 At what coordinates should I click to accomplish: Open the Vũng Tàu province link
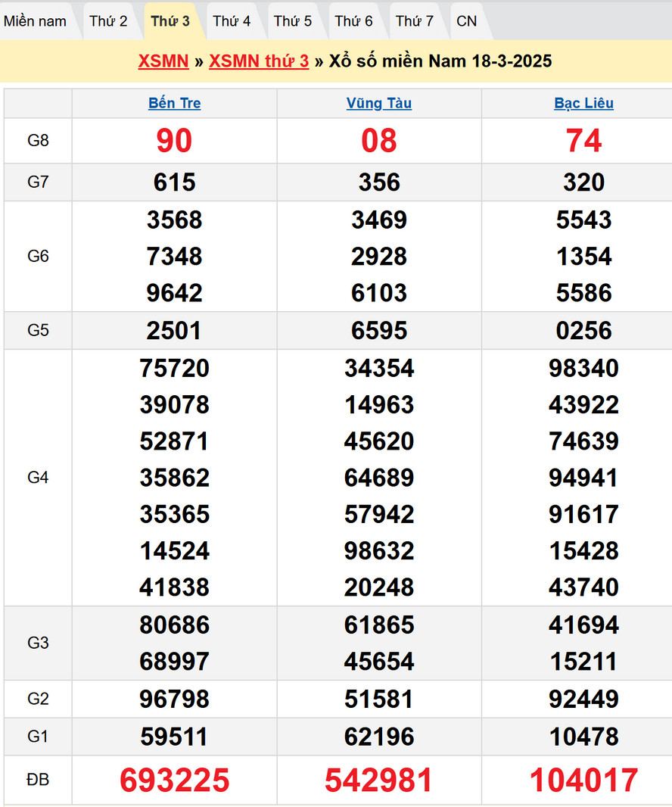click(379, 104)
